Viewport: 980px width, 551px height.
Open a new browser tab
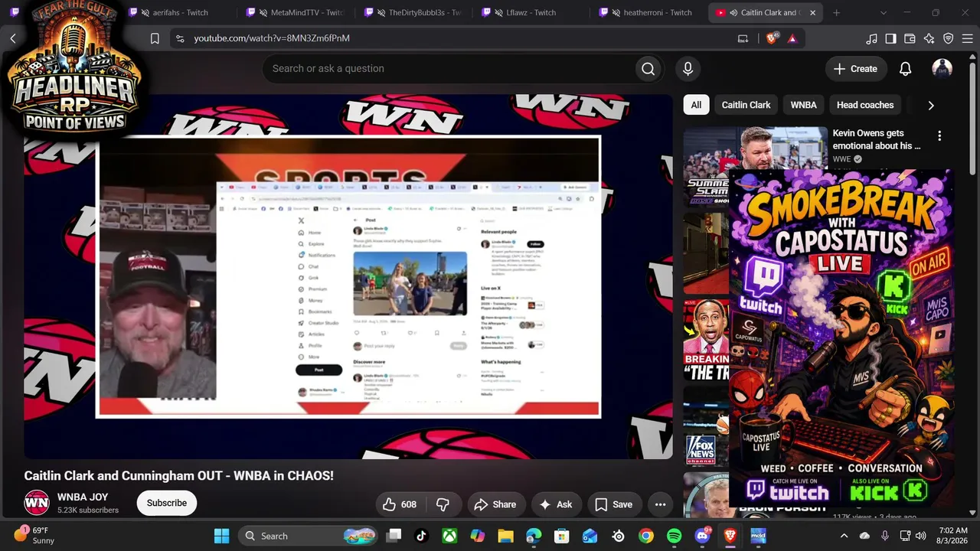(836, 13)
